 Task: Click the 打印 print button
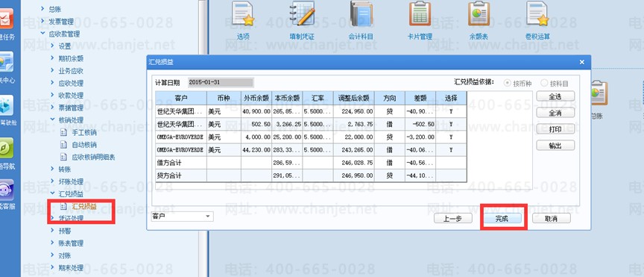tap(555, 129)
